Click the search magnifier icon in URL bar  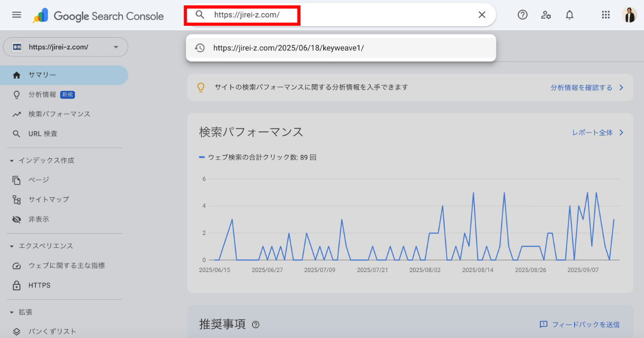click(x=200, y=15)
